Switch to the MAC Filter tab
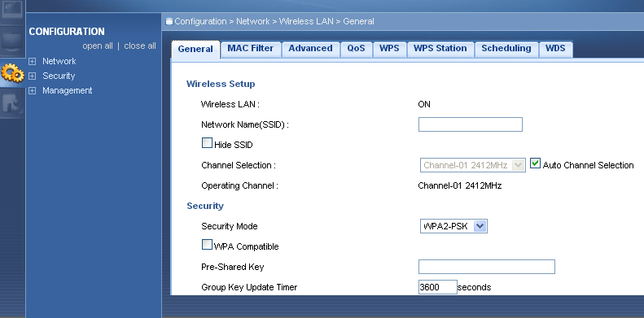 pyautogui.click(x=251, y=49)
